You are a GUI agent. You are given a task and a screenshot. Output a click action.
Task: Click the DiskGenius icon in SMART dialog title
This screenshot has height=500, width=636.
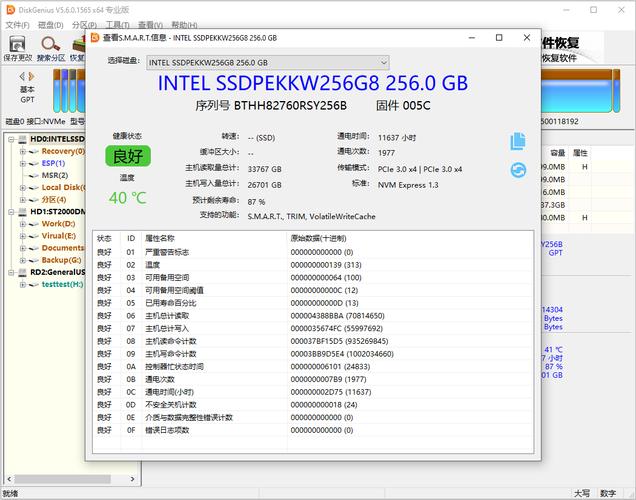(95, 39)
